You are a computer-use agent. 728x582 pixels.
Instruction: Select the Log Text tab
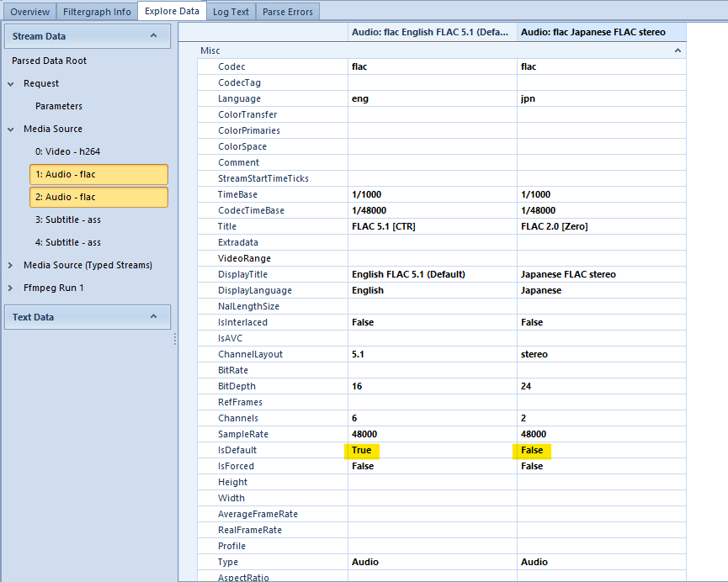point(230,12)
